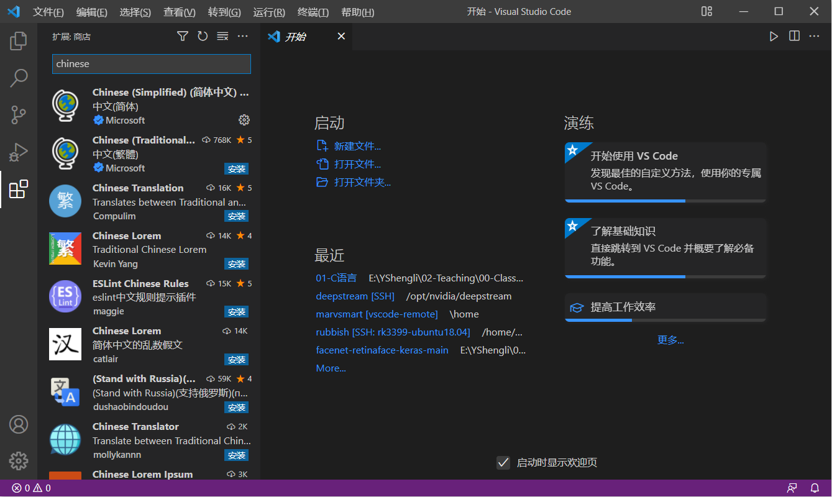Install Chinese Translator by mollykannn
The height and width of the screenshot is (497, 832).
point(236,455)
